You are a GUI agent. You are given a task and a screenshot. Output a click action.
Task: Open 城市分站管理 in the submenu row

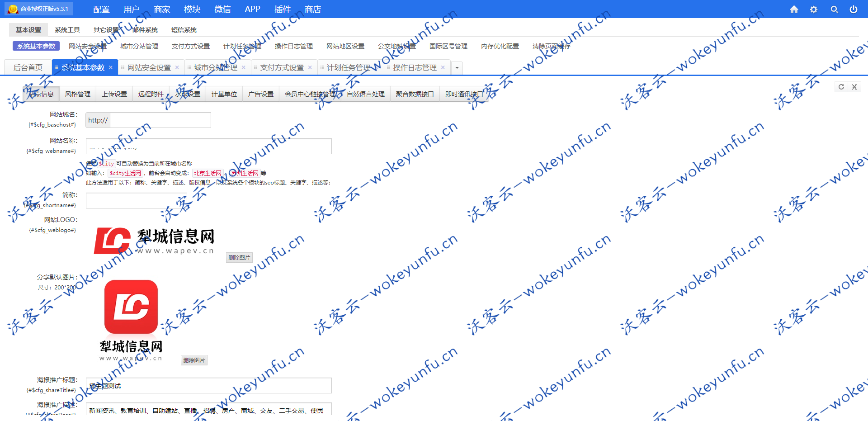point(139,46)
